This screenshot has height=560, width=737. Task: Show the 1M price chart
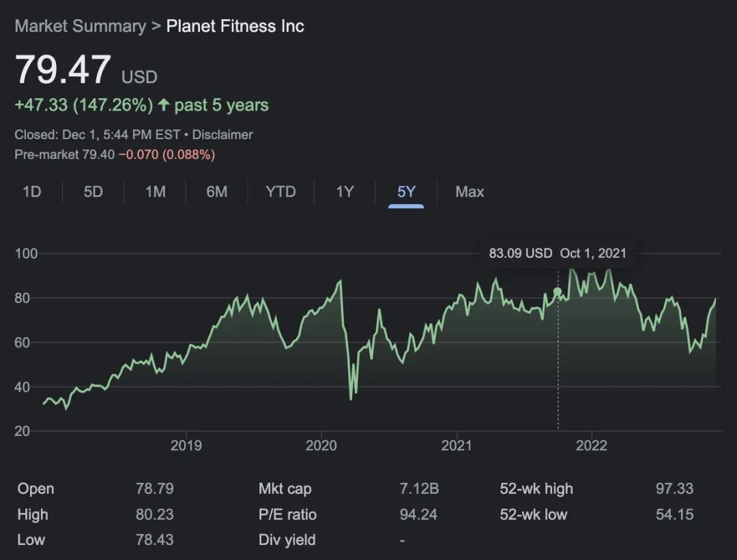(156, 192)
